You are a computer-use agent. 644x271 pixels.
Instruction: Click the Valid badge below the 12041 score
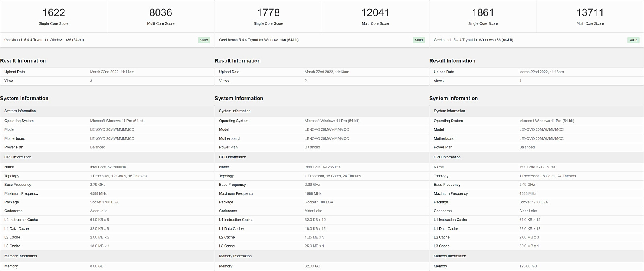pyautogui.click(x=419, y=40)
